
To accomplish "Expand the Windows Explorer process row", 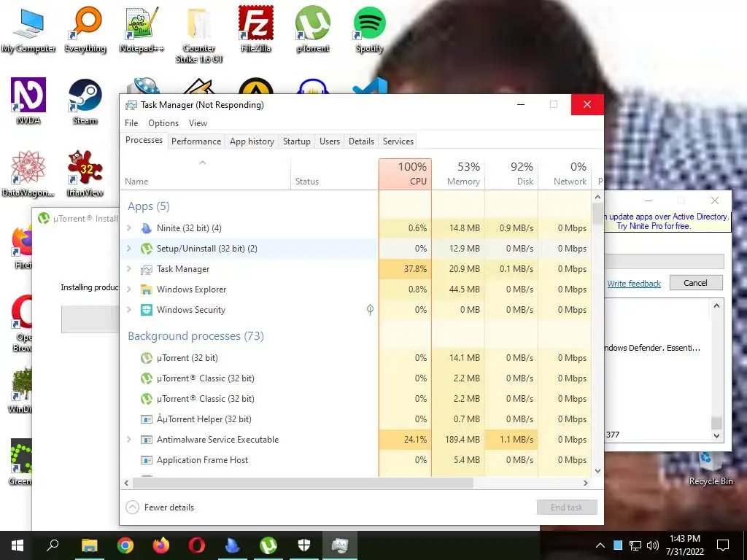I will [x=129, y=289].
